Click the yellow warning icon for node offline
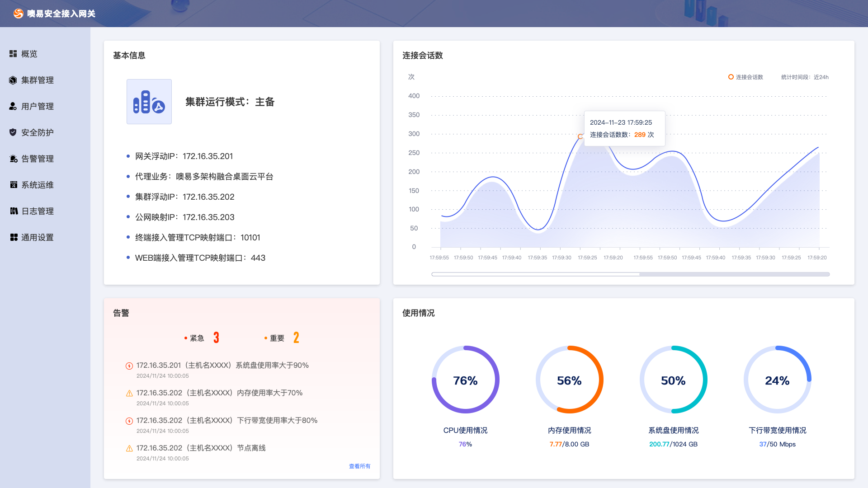Image resolution: width=868 pixels, height=488 pixels. point(129,449)
